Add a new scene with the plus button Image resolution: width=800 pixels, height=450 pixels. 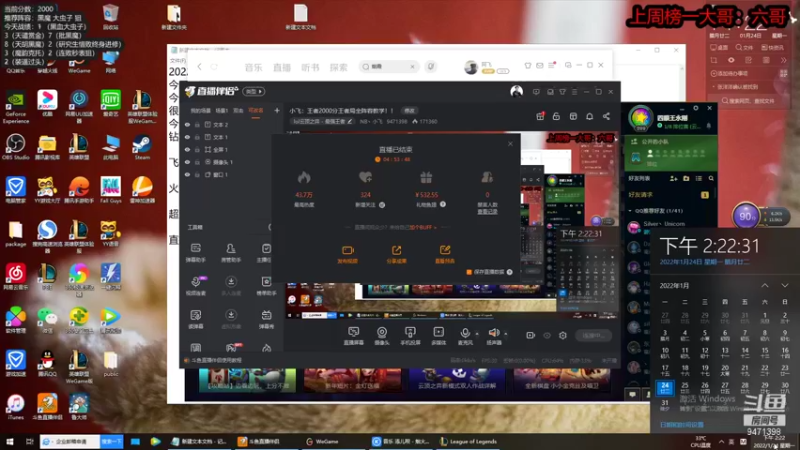(x=277, y=110)
